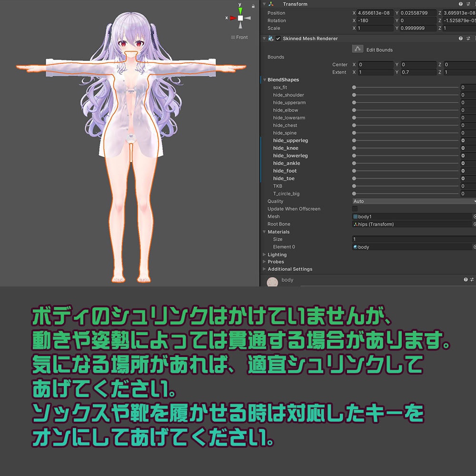Collapse the Transform component foldout
This screenshot has height=476, width=476.
click(264, 4)
